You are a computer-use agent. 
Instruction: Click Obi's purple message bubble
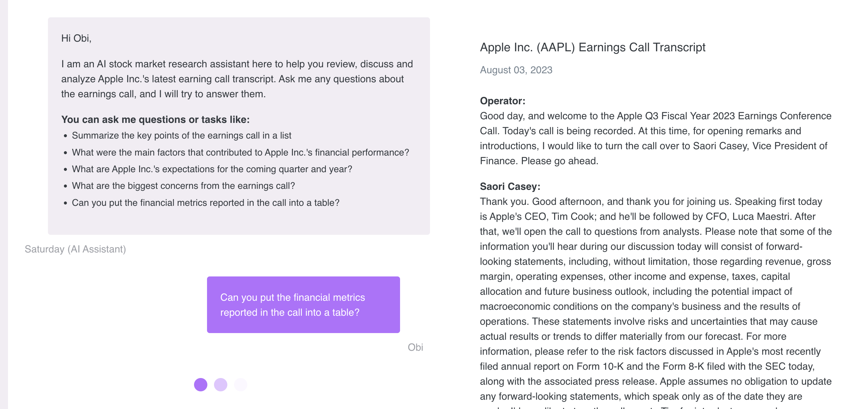coord(303,305)
